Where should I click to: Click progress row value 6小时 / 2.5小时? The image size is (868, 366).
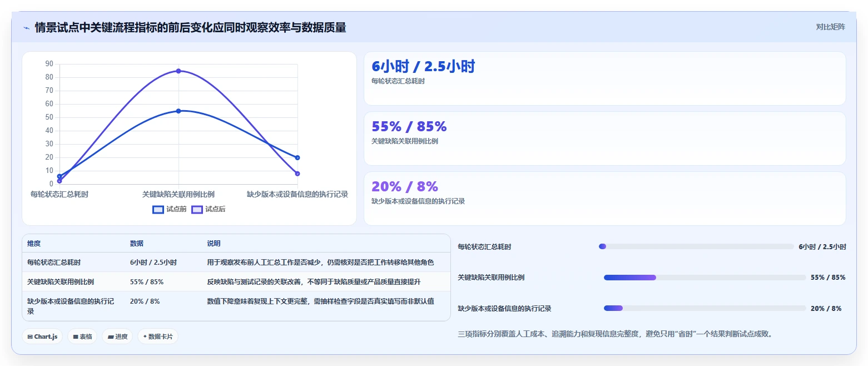point(822,246)
